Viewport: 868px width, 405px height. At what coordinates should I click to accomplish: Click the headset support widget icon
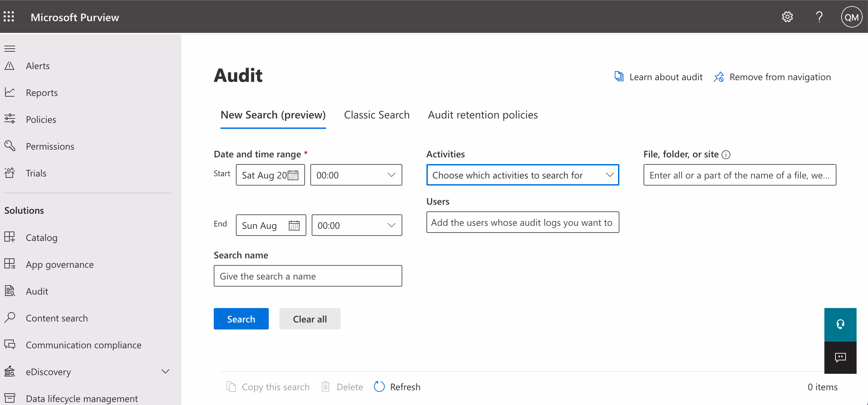tap(840, 324)
